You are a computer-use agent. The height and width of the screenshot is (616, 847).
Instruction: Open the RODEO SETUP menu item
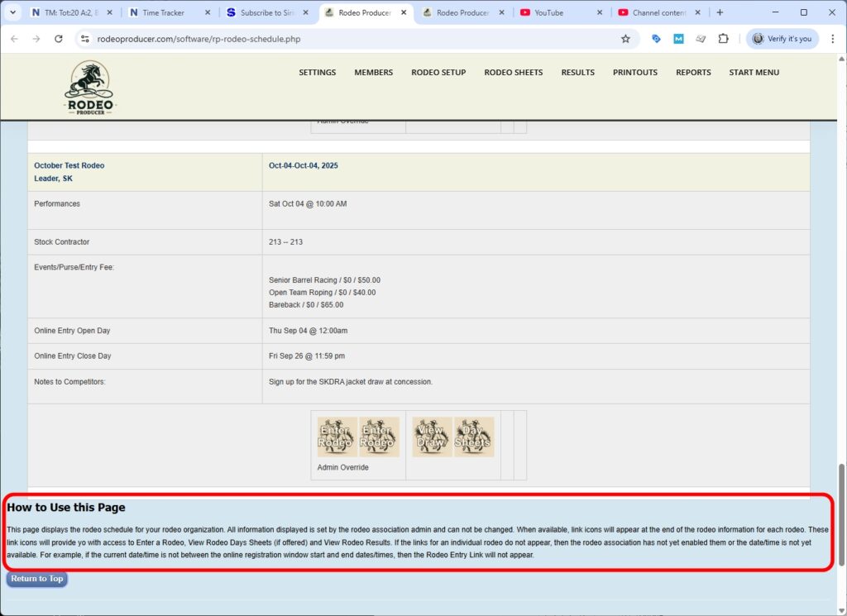(x=438, y=72)
